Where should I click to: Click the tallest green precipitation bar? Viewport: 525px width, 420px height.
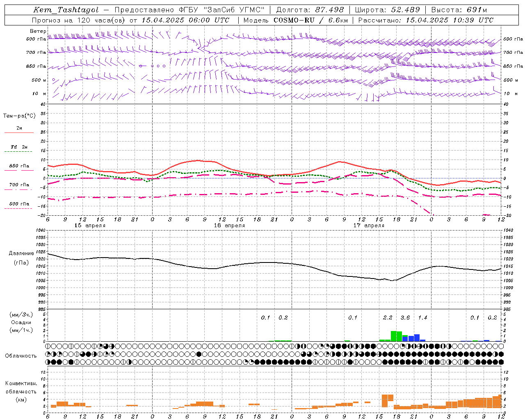coord(393,336)
